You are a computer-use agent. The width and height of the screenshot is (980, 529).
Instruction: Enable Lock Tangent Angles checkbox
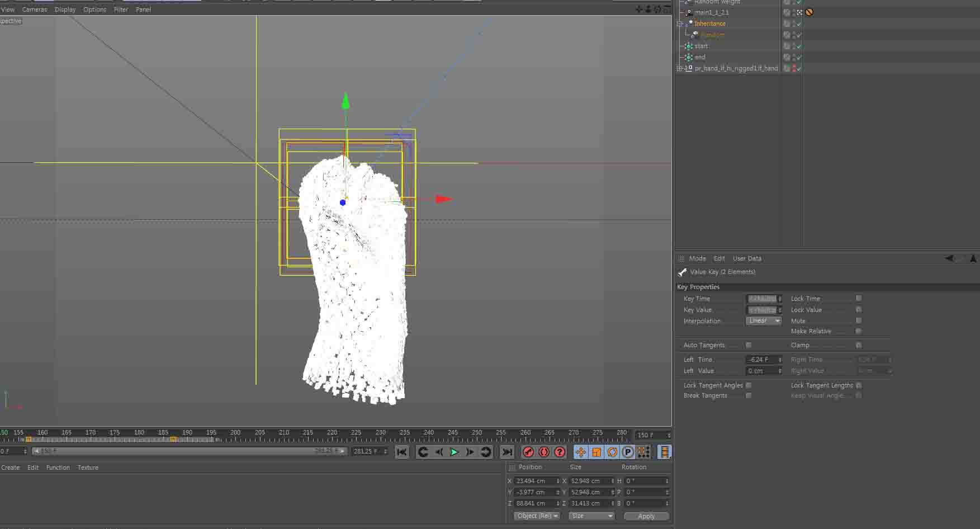pos(749,385)
